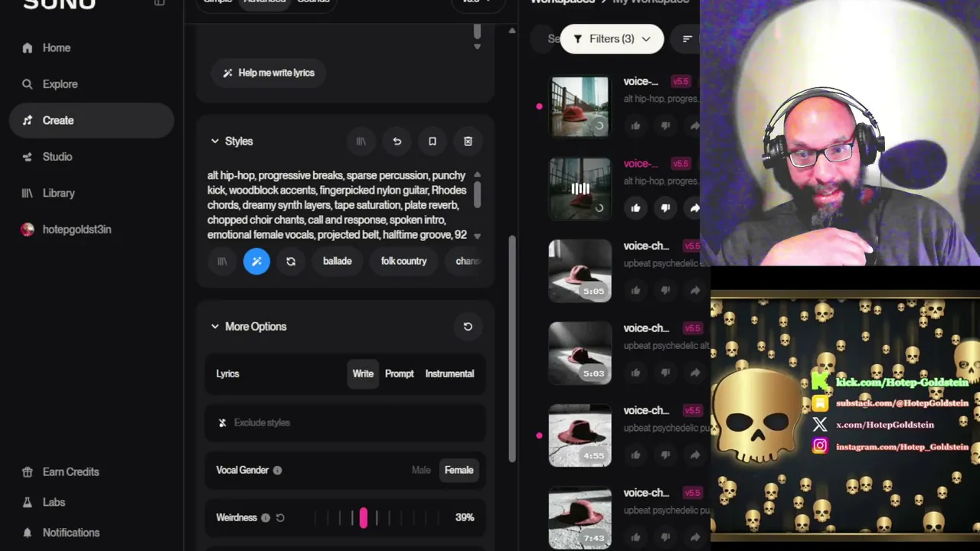
Task: Open the first alt hip-hop song thumbnail
Action: click(x=580, y=106)
